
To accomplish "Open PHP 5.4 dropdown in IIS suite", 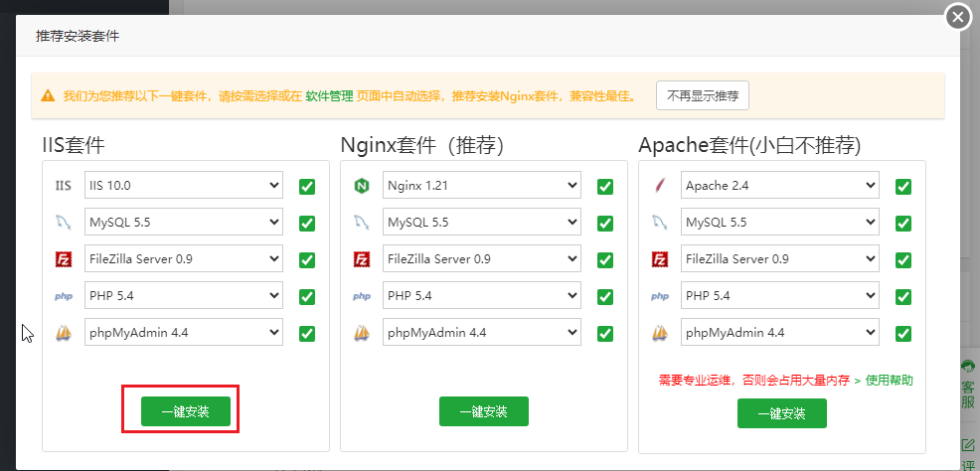I will 184,295.
